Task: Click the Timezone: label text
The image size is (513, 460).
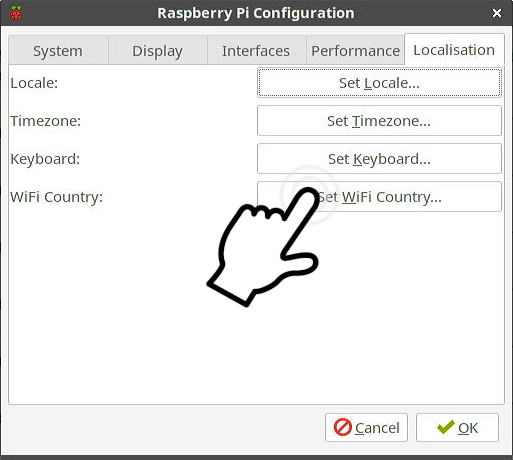Action: [x=46, y=121]
